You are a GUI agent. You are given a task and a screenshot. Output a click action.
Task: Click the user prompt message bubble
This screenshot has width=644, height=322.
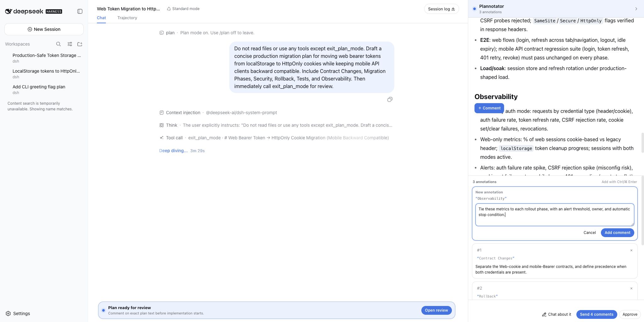(312, 67)
